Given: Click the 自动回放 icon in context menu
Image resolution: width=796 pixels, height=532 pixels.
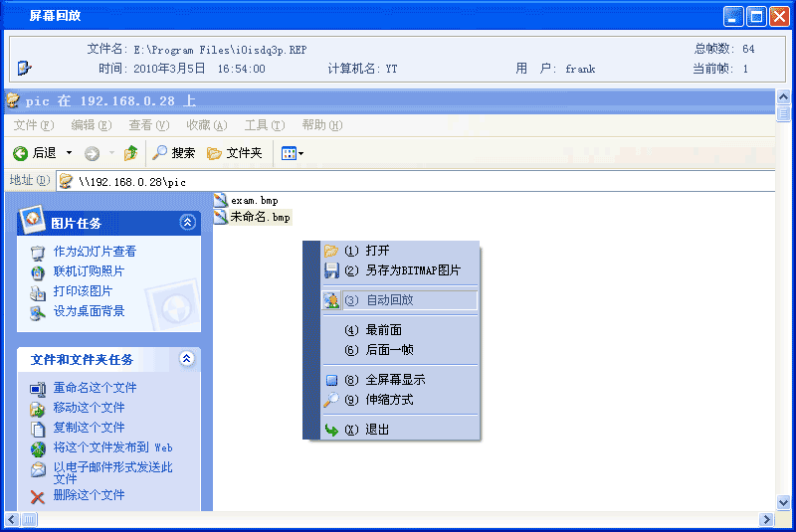Looking at the screenshot, I should [x=332, y=299].
